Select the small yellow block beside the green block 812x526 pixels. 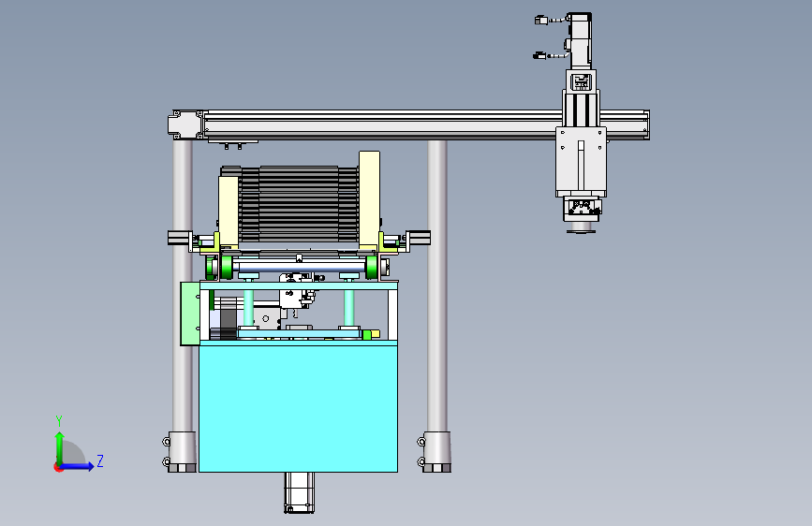[x=376, y=334]
